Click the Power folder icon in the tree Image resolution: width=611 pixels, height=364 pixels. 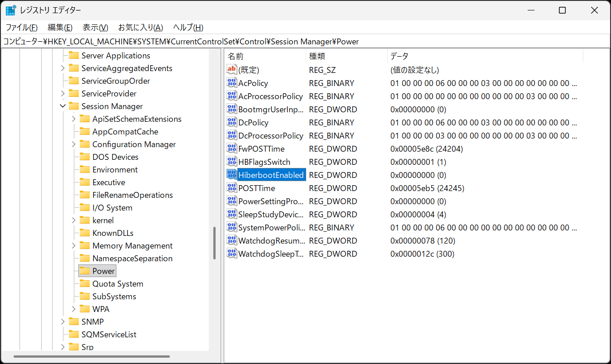tap(84, 270)
